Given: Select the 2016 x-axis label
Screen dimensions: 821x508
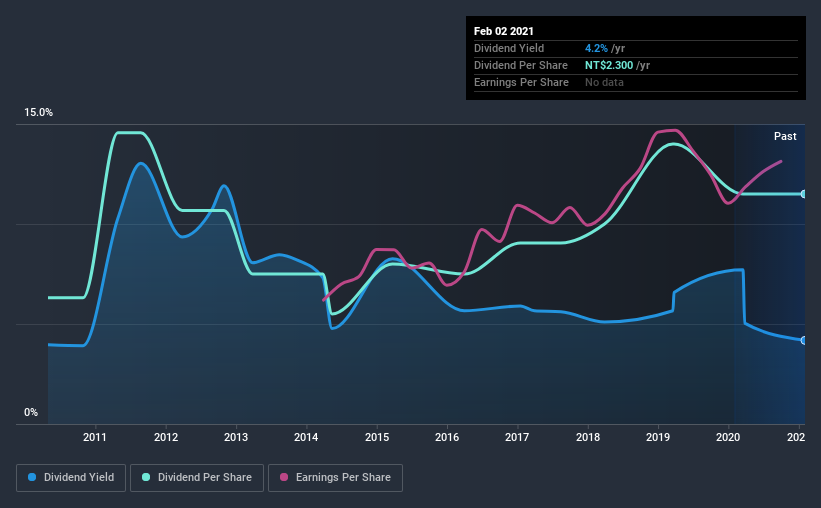Looking at the screenshot, I should (x=447, y=437).
